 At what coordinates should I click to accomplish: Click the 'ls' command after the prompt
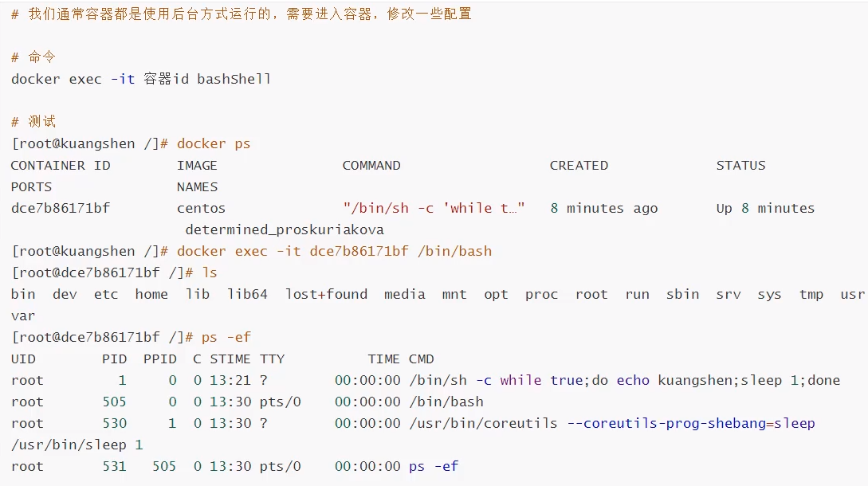coord(210,273)
